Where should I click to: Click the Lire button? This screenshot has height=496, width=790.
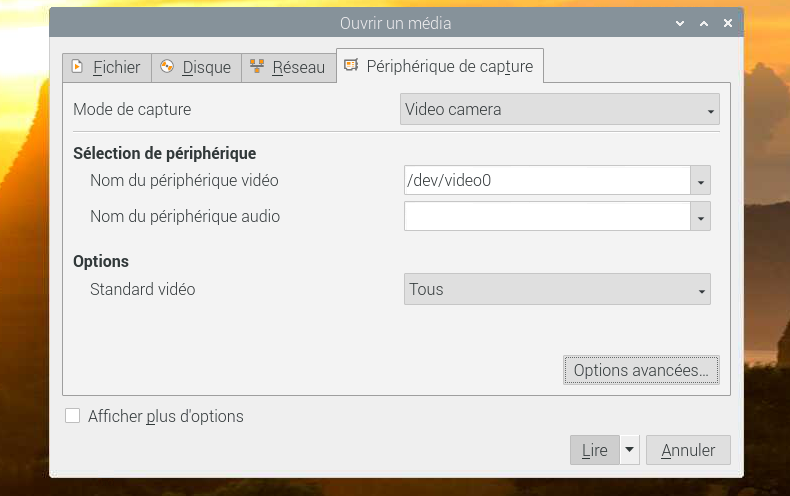click(x=595, y=450)
